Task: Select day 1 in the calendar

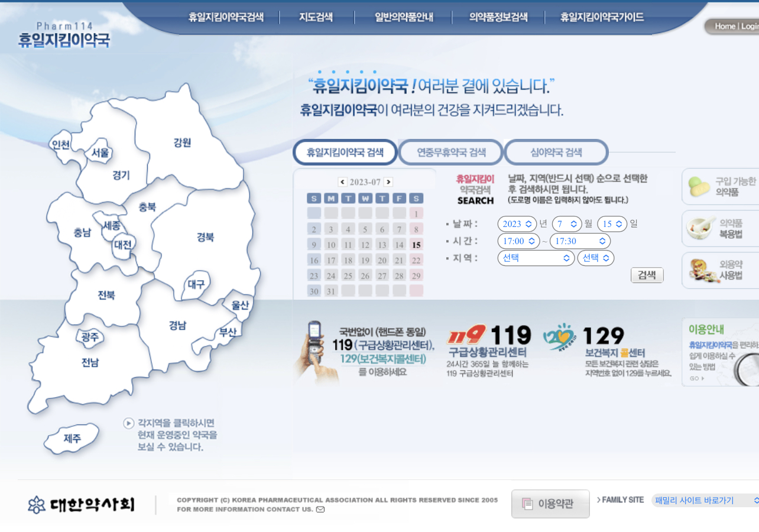Action: [416, 214]
